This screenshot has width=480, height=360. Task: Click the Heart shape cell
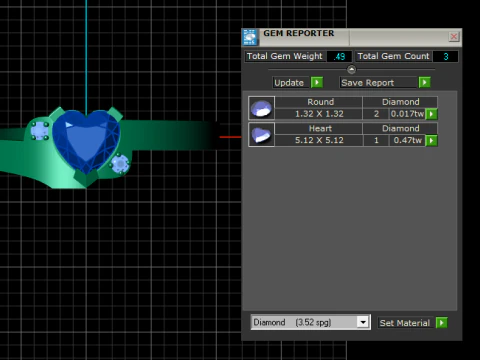319,128
